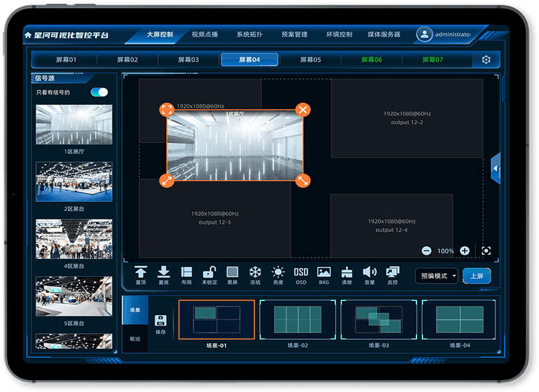
Task: Select the 2区展台 signal source thumbnail
Action: click(x=74, y=182)
